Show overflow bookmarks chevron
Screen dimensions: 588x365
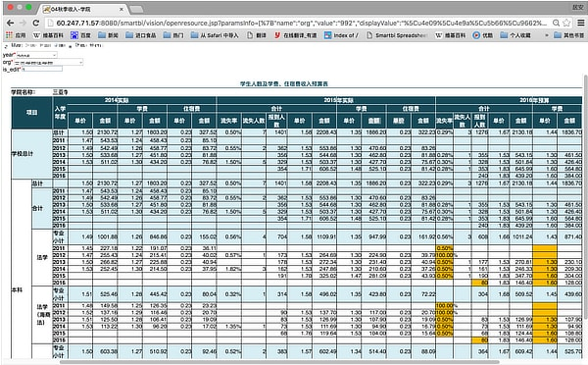pos(547,35)
